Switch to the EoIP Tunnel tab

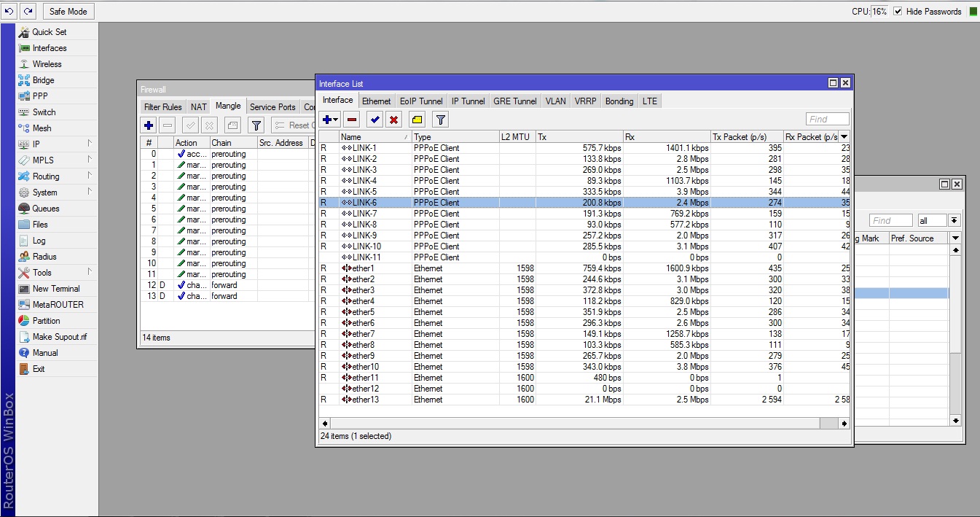[x=421, y=101]
